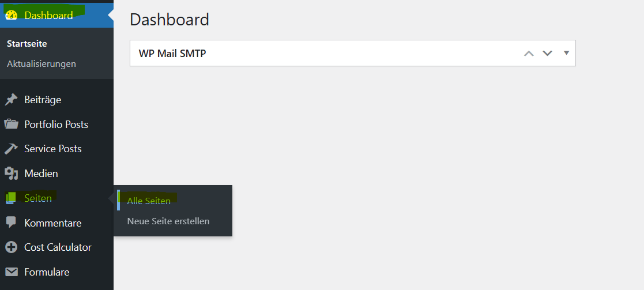Click the Portfolio Posts folder icon

coord(12,125)
